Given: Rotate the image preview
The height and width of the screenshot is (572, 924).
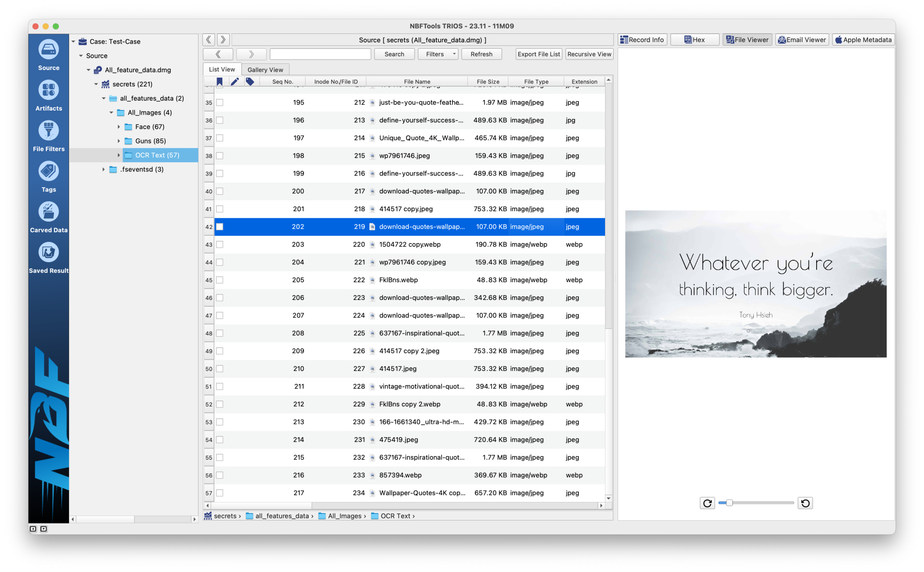Looking at the screenshot, I should click(707, 503).
